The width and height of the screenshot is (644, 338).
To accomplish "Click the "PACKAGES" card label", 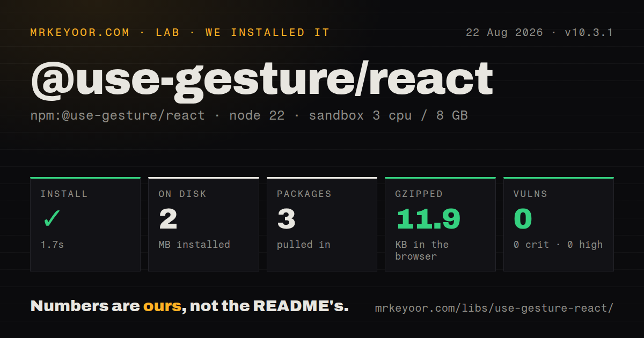I will (x=304, y=194).
